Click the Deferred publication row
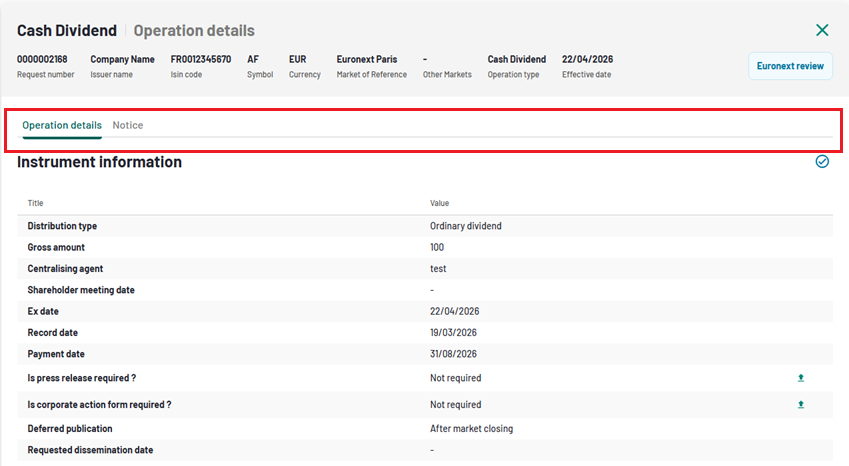Viewport: 849px width, 466px height. [x=70, y=429]
